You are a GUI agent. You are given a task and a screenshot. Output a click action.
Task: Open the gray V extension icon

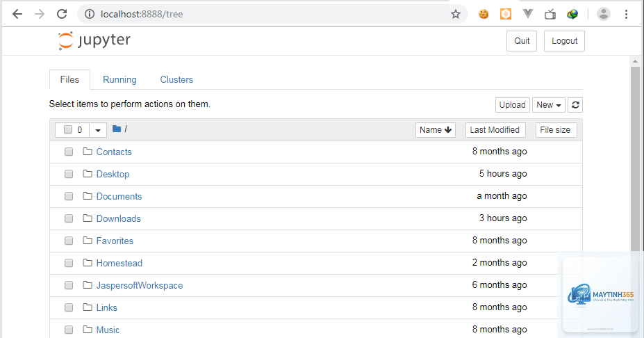point(528,14)
